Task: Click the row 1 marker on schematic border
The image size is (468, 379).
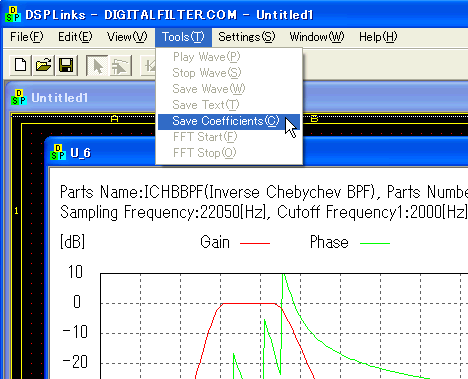Action: tap(16, 211)
